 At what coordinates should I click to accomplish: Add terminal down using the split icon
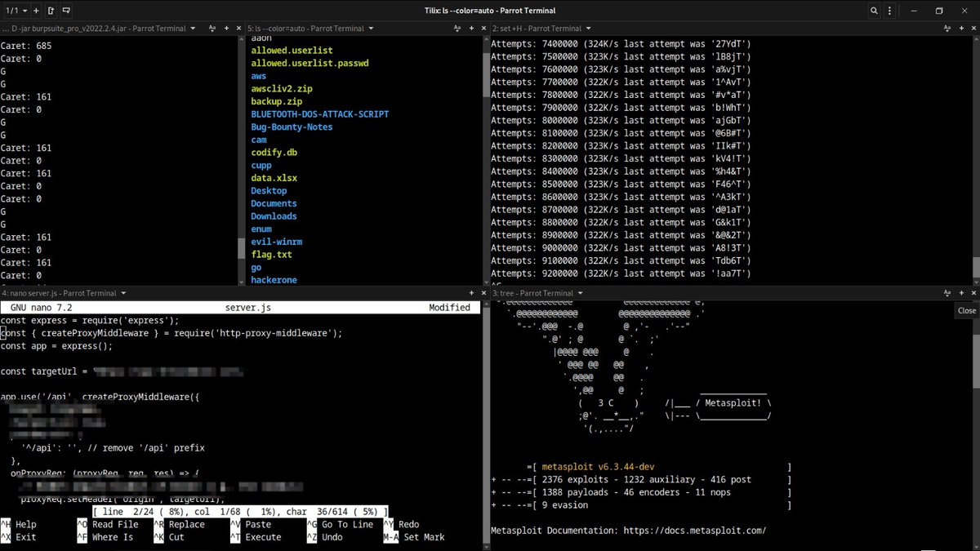point(65,11)
